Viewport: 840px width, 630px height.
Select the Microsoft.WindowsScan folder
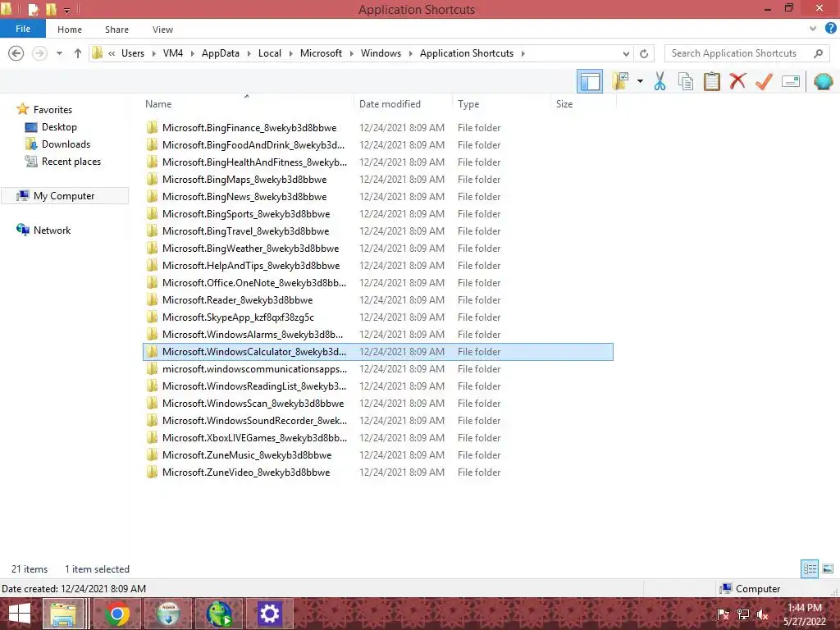tap(377, 404)
